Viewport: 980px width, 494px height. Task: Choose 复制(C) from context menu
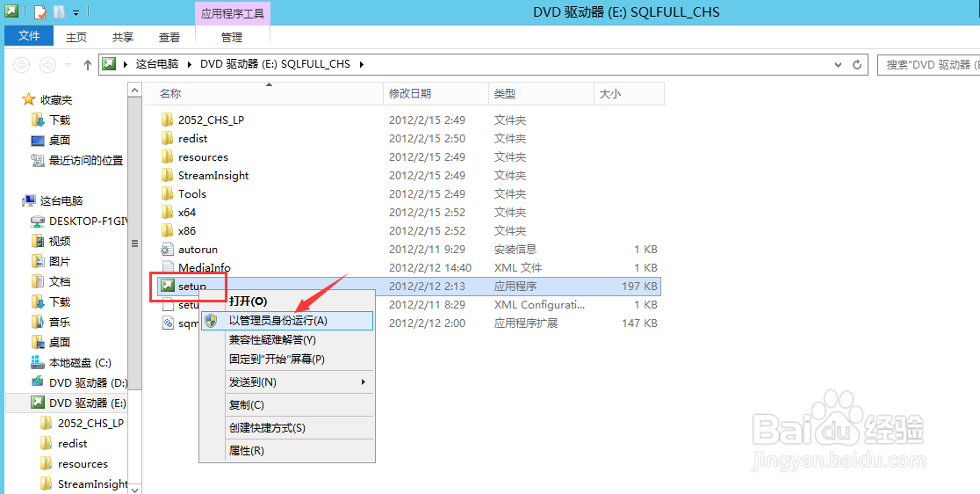pyautogui.click(x=287, y=405)
